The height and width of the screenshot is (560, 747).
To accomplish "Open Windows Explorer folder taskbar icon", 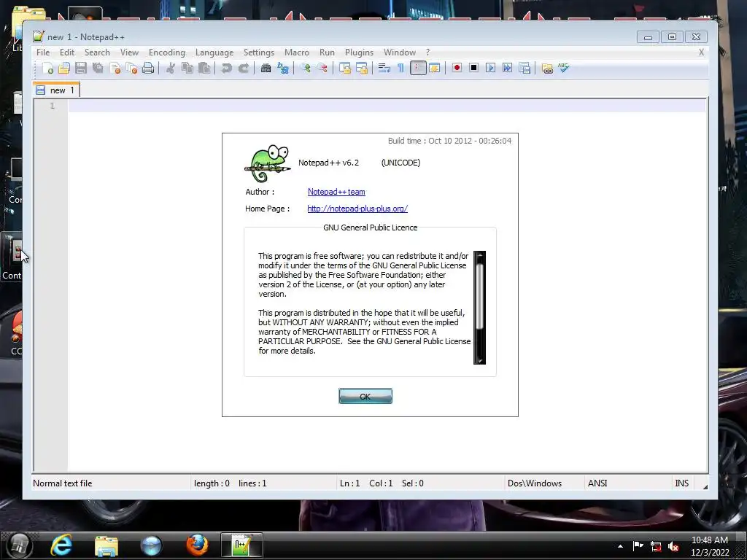I will point(106,545).
